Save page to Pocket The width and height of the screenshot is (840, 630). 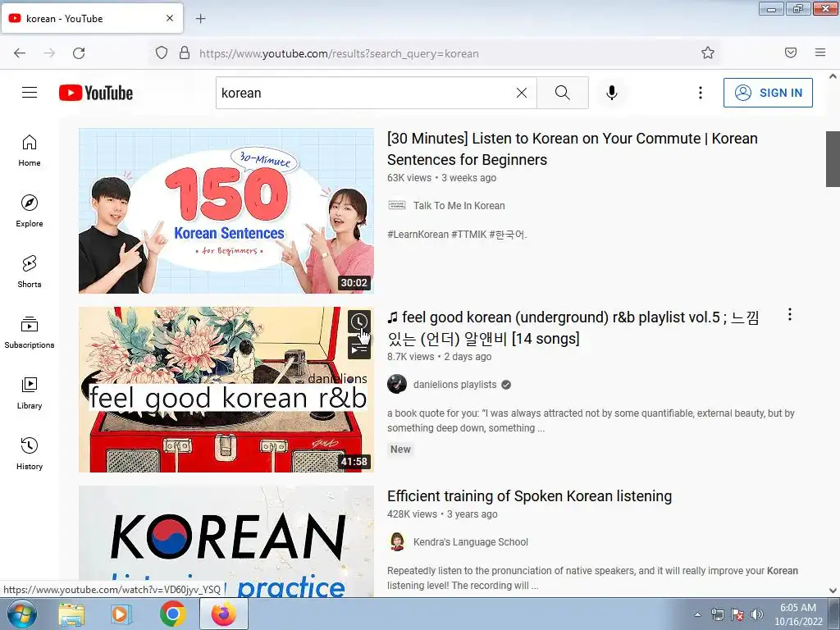coord(791,52)
